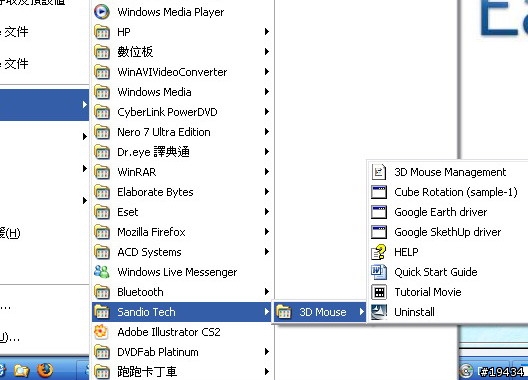Expand the HP submenu arrow
The image size is (528, 380).
pyautogui.click(x=267, y=32)
